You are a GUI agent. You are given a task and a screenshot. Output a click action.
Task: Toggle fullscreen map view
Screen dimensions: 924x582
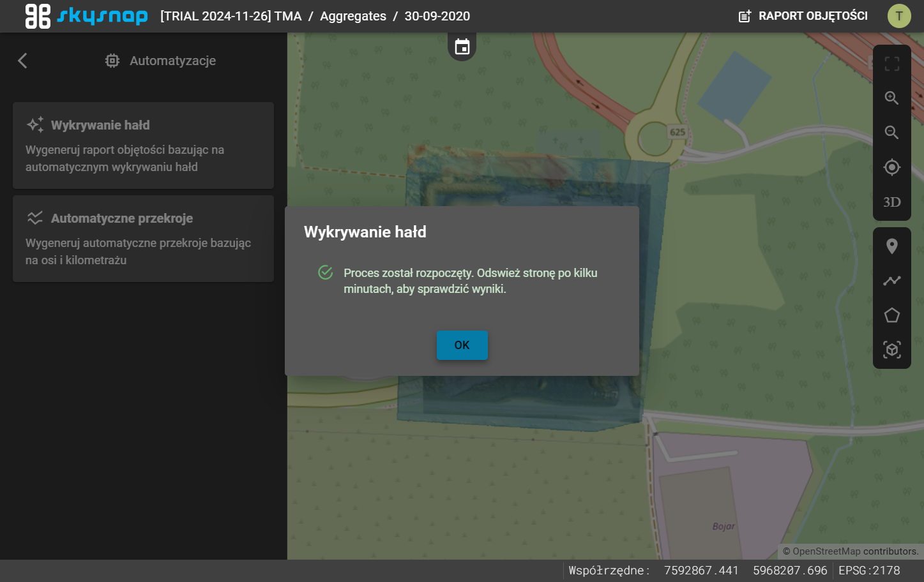891,64
